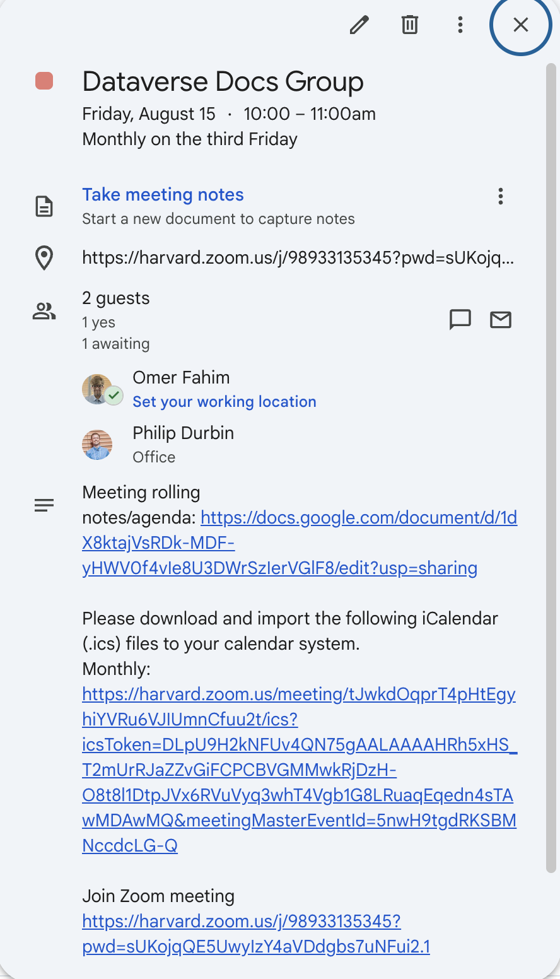Close the event details panel

520,25
